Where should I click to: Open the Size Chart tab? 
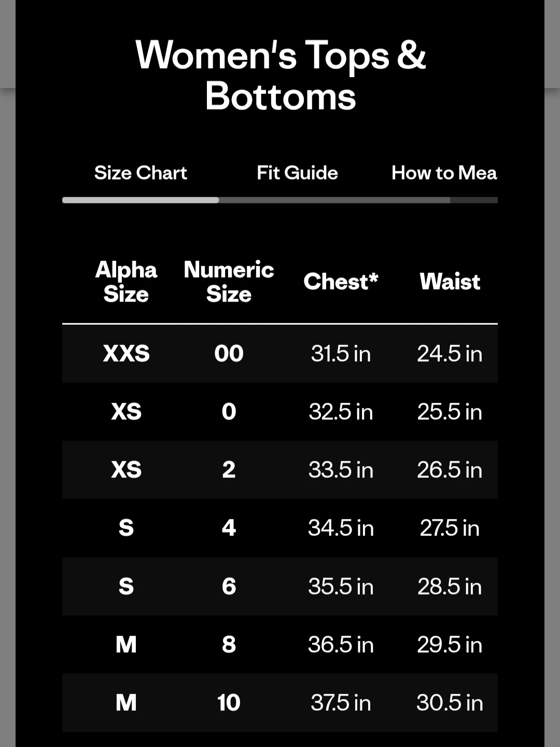141,173
